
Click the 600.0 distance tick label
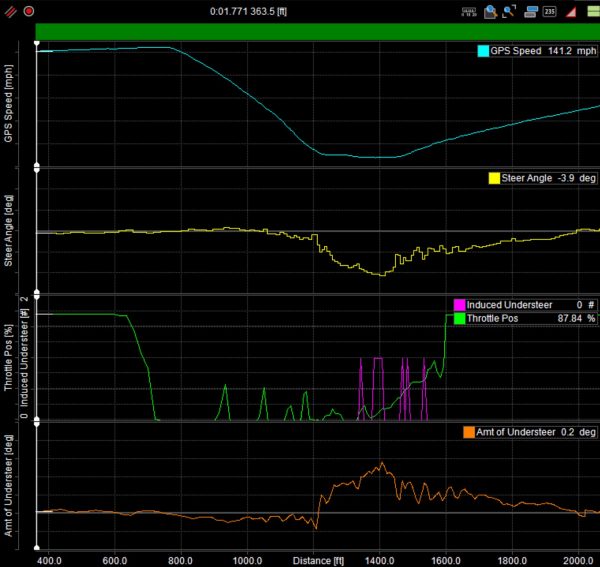tap(115, 561)
